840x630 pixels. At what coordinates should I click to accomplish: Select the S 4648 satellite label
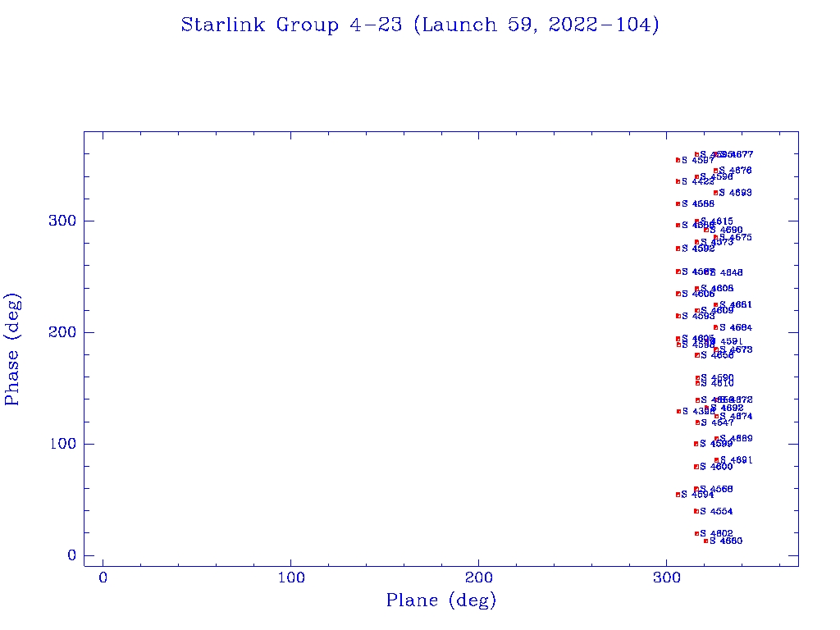click(727, 272)
